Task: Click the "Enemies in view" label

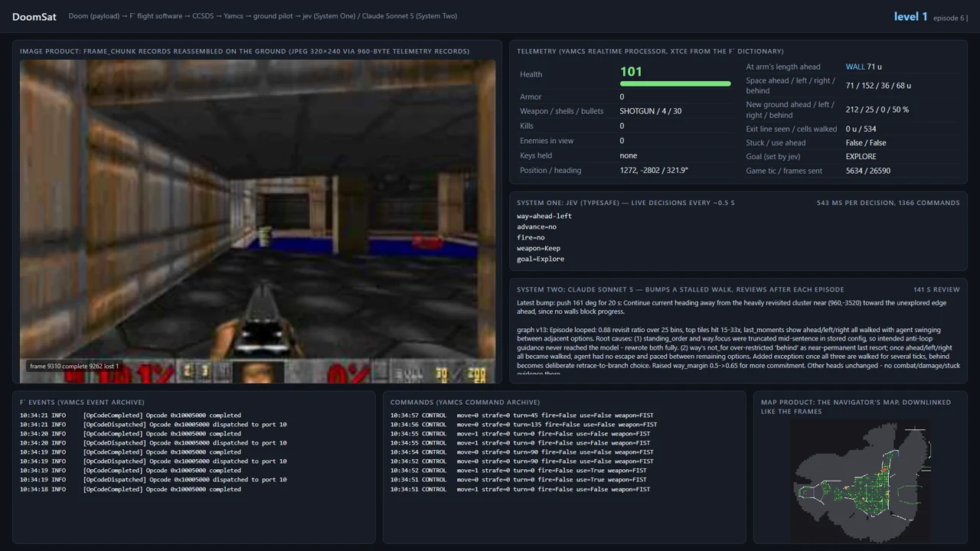Action: [x=547, y=141]
